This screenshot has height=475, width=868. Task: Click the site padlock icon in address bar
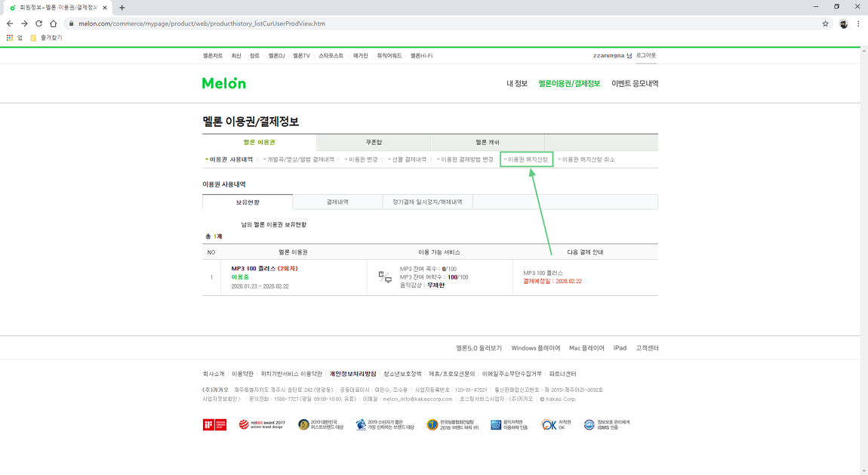72,24
